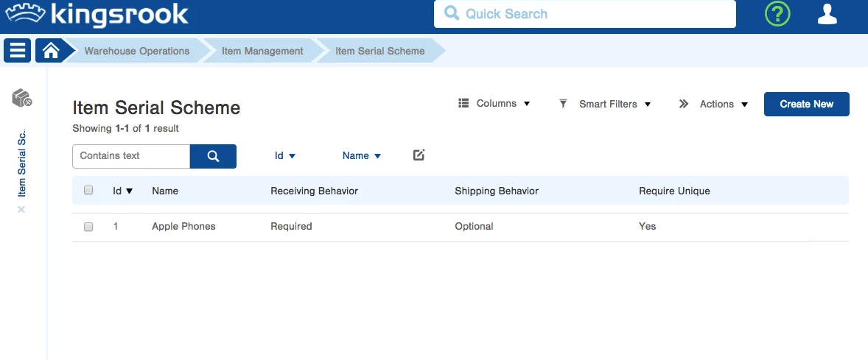The height and width of the screenshot is (360, 868).
Task: Toggle the select-all header checkbox
Action: [88, 190]
